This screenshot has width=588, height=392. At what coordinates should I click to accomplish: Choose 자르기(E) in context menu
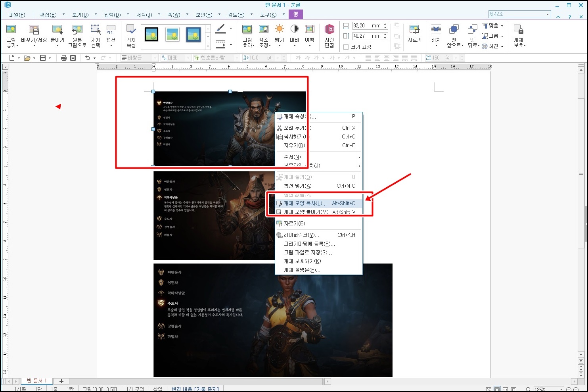319,223
